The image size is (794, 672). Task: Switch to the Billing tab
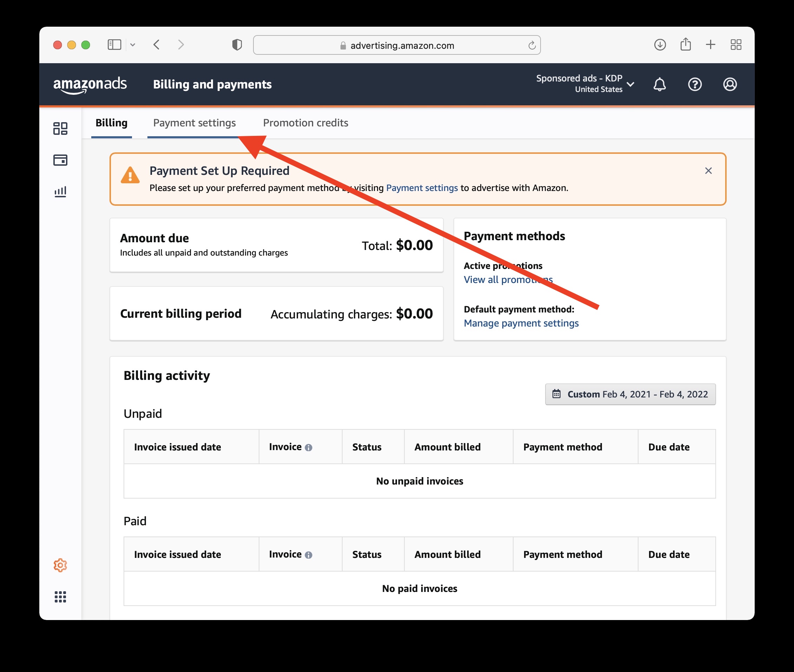point(111,123)
